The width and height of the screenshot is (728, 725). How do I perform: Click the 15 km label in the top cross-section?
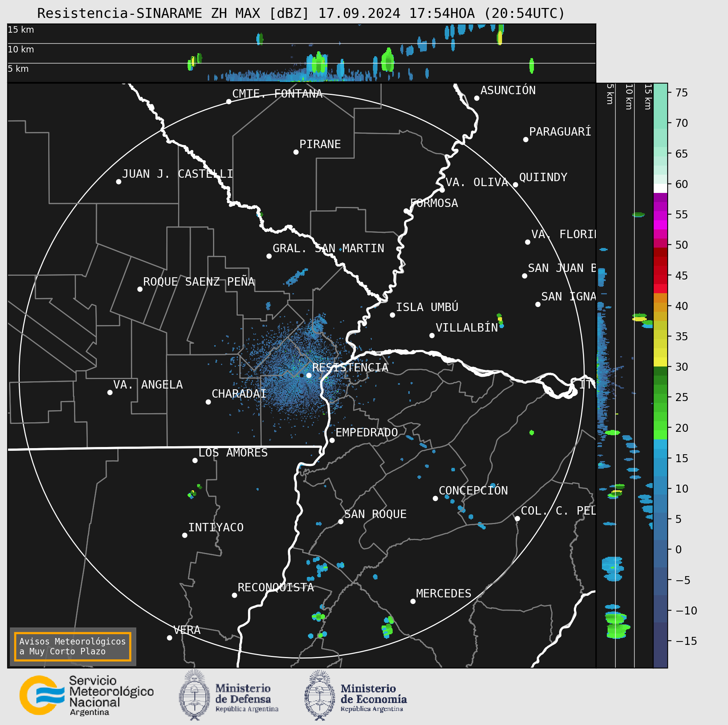tap(21, 29)
